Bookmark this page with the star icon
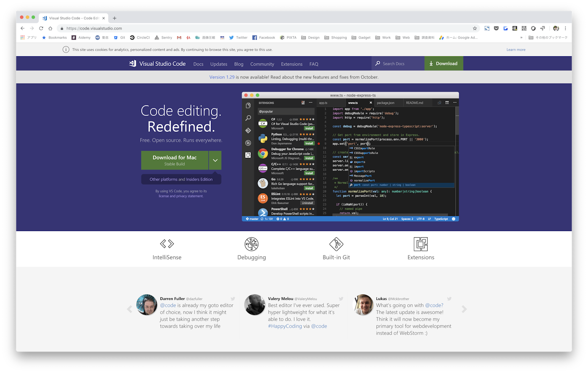 point(475,28)
